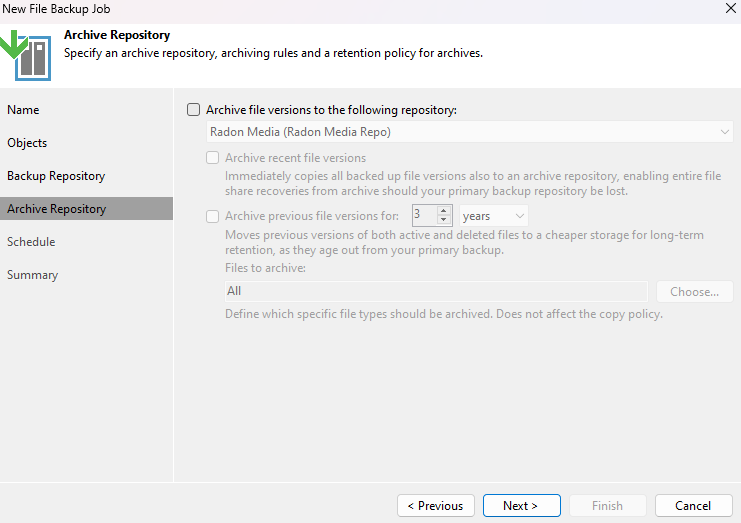The width and height of the screenshot is (741, 523).
Task: Click the Next button
Action: pyautogui.click(x=521, y=506)
